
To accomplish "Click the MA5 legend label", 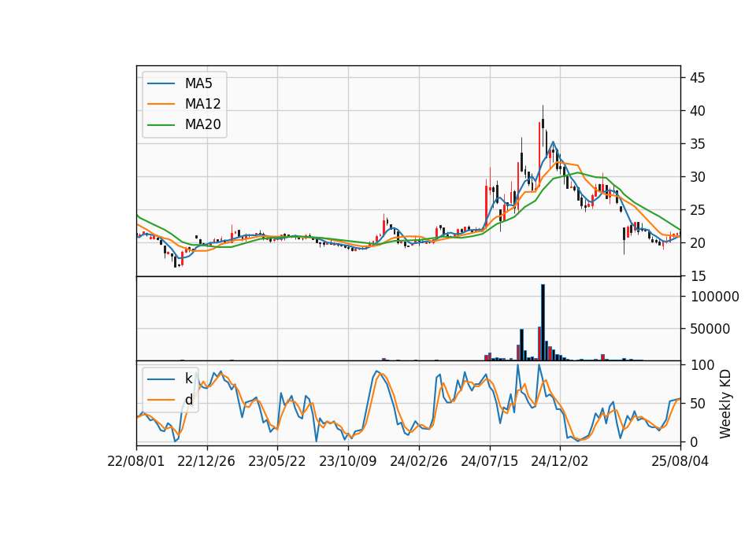I will pos(198,83).
